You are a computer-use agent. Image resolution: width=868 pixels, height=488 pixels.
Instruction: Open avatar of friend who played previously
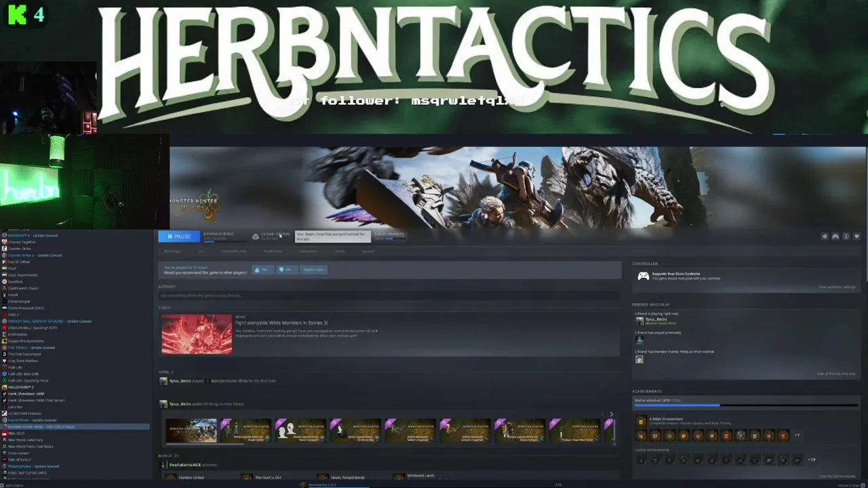point(639,340)
